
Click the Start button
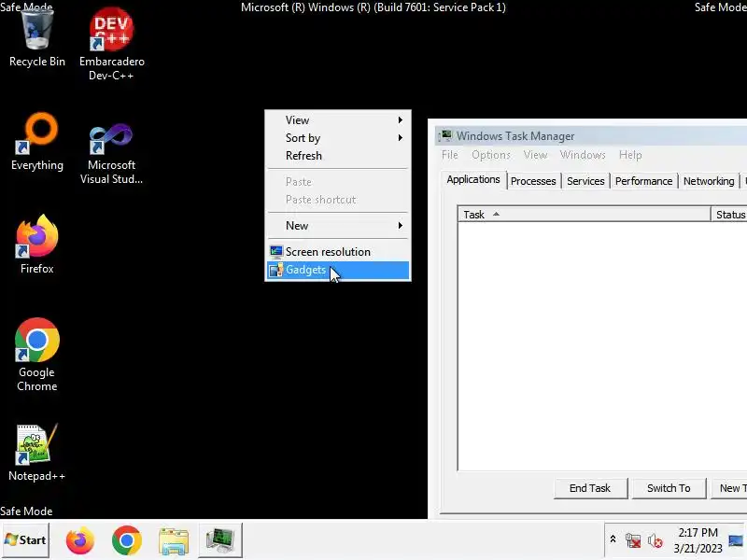(25, 540)
